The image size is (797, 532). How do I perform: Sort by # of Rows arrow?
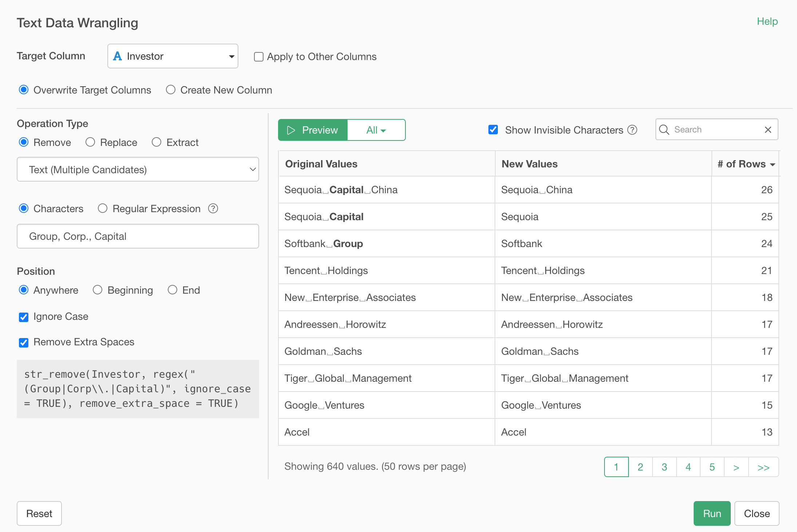point(772,164)
